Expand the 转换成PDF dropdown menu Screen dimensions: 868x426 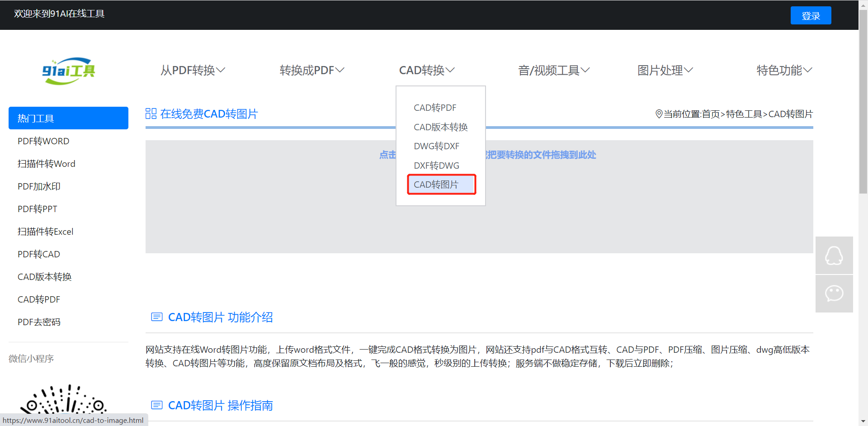312,70
